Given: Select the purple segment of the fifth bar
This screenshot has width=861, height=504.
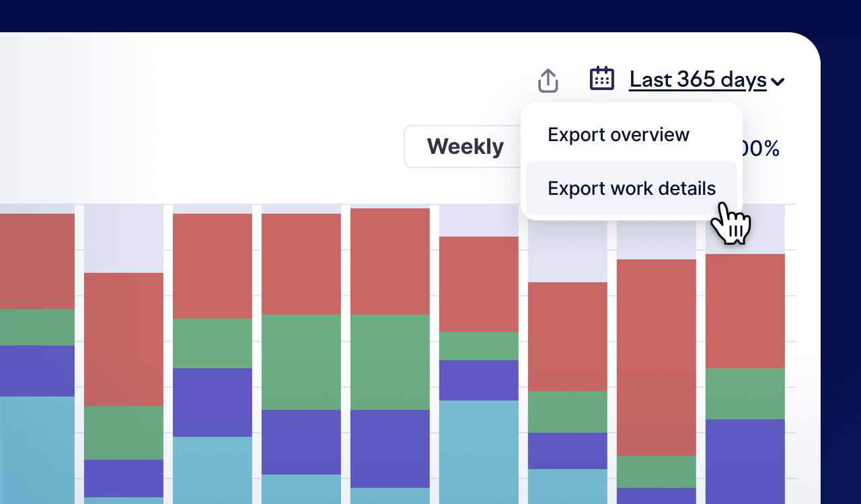Looking at the screenshot, I should (389, 448).
